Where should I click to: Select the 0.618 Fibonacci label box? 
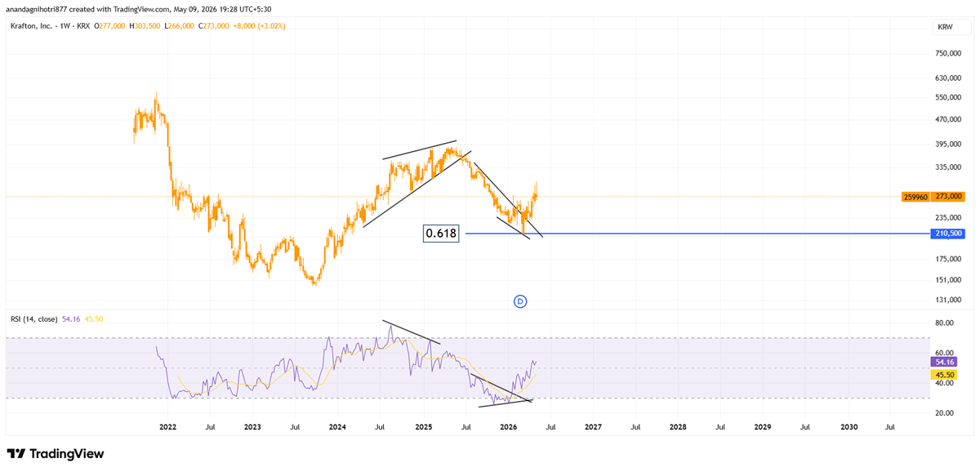coord(442,234)
